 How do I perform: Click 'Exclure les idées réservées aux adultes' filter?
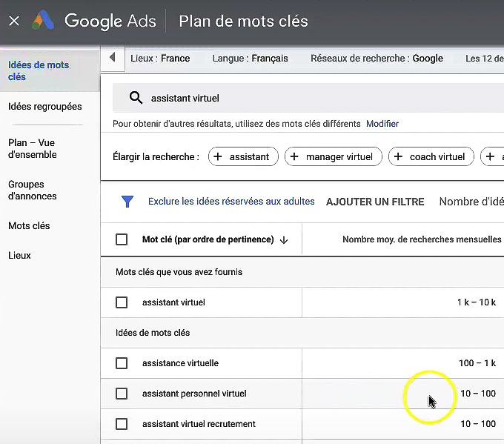231,202
